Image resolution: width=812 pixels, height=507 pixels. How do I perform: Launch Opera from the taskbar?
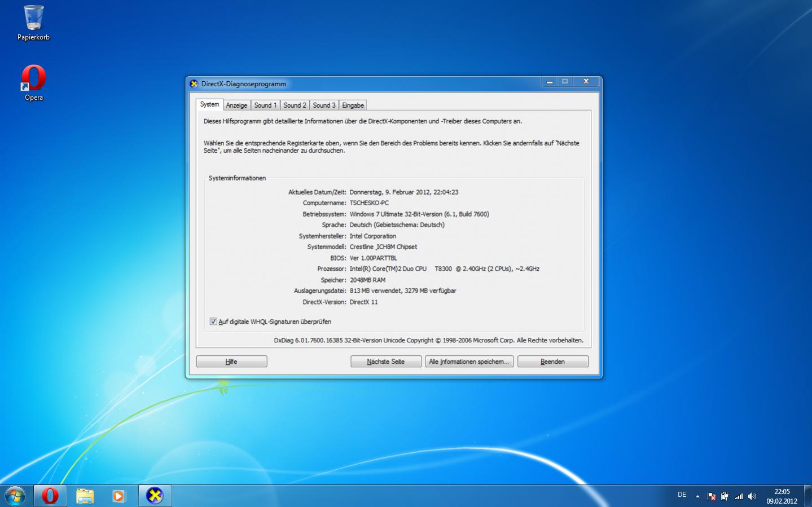coord(50,496)
